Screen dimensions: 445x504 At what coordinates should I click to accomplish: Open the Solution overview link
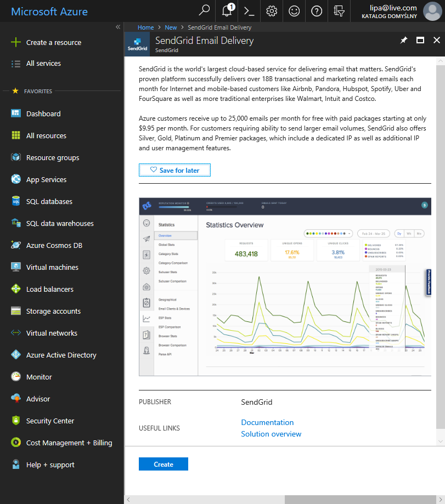click(x=271, y=434)
